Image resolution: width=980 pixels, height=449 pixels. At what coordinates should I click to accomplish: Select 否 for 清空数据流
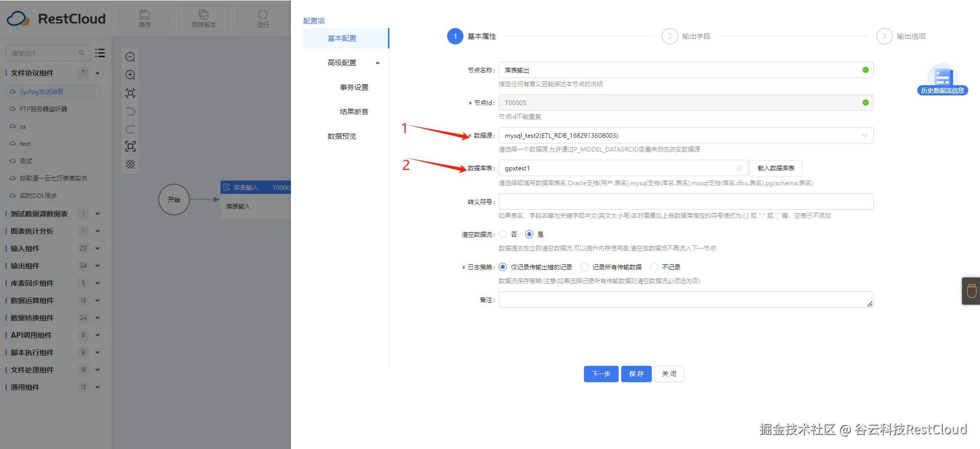pos(503,234)
